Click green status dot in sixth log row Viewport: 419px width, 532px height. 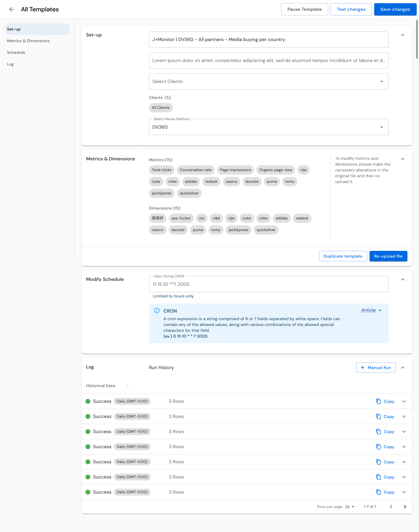point(88,477)
